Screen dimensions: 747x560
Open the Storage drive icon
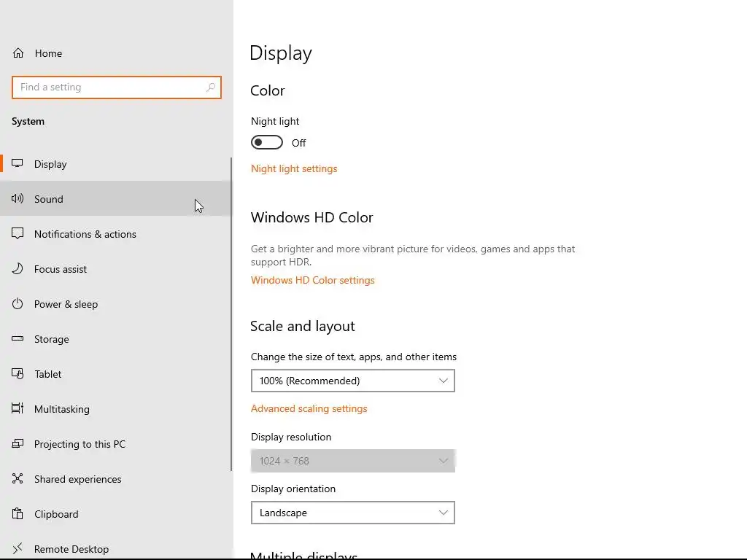(x=18, y=339)
